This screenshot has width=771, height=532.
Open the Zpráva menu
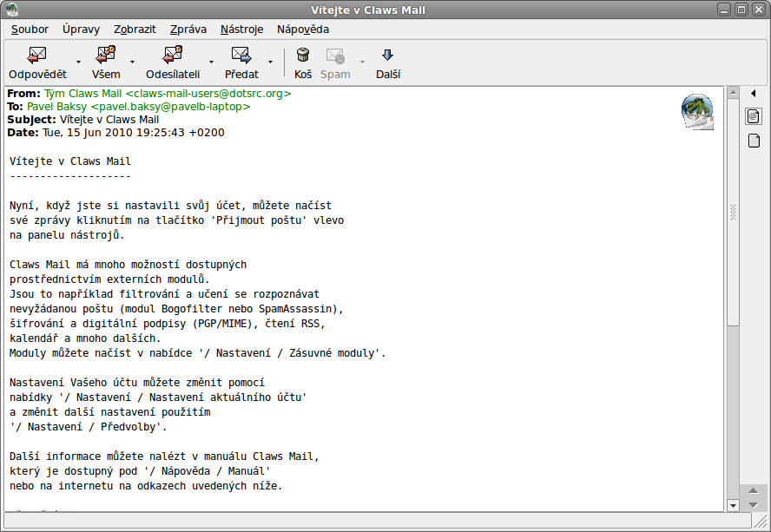tap(188, 29)
